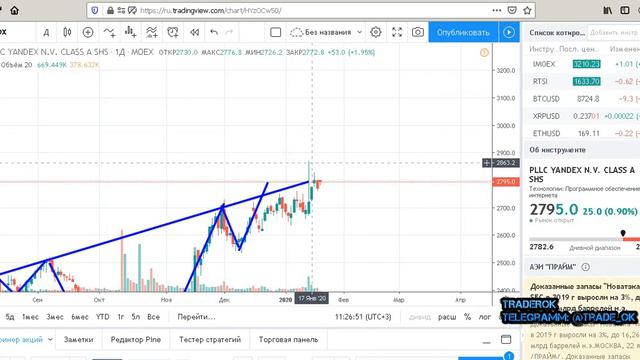
Task: Click the info icon next to АЗИ ПРАЙМ
Action: (585, 267)
